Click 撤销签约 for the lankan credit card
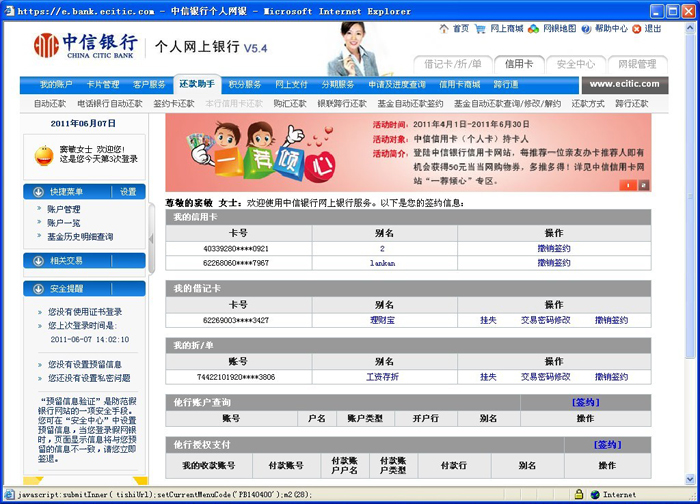700x504 pixels. point(553,263)
